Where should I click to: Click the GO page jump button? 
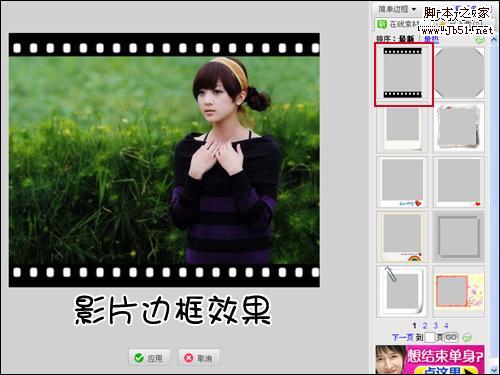pyautogui.click(x=451, y=337)
